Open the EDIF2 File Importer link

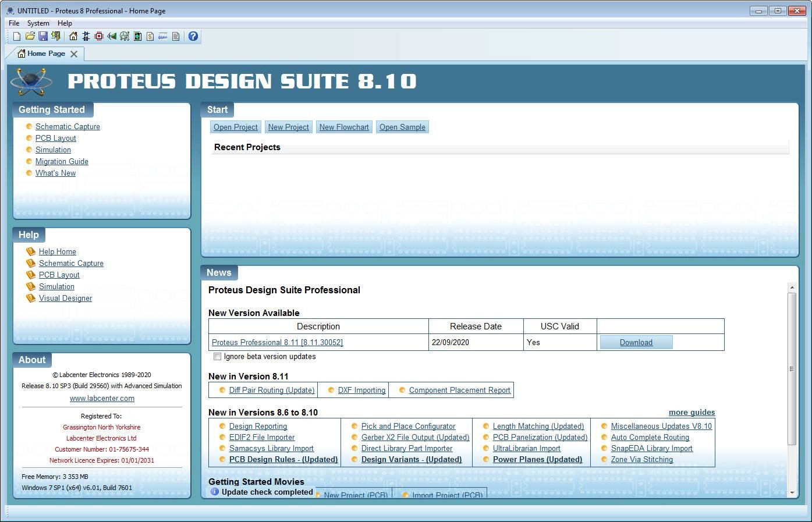262,438
